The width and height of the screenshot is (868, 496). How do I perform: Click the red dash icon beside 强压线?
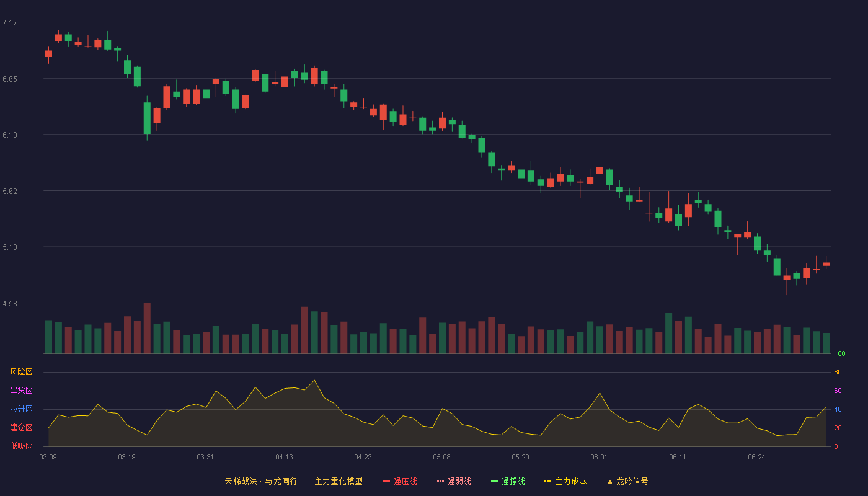[x=386, y=481]
